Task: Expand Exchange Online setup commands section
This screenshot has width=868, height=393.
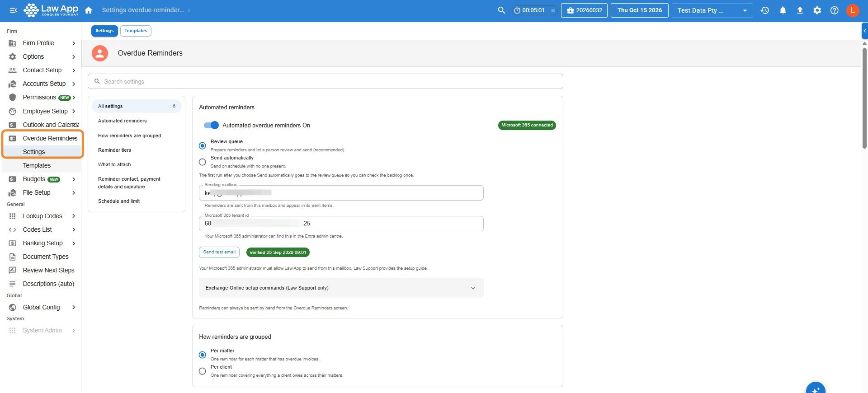Action: 341,288
